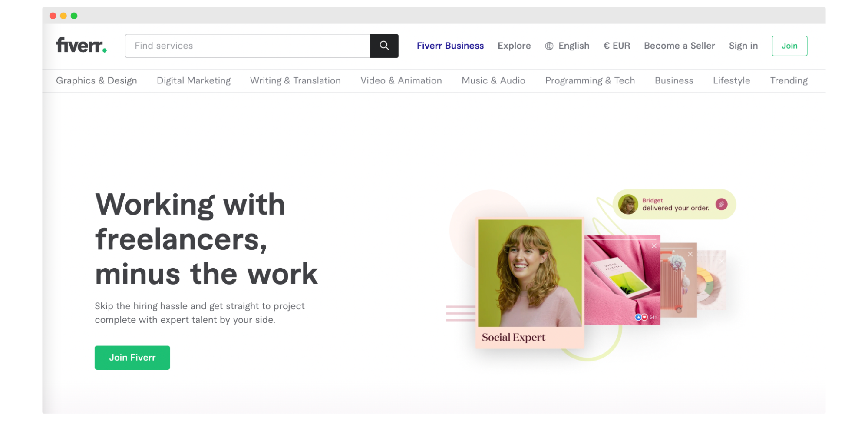The image size is (868, 421).
Task: Open Music & Audio category
Action: coord(493,80)
